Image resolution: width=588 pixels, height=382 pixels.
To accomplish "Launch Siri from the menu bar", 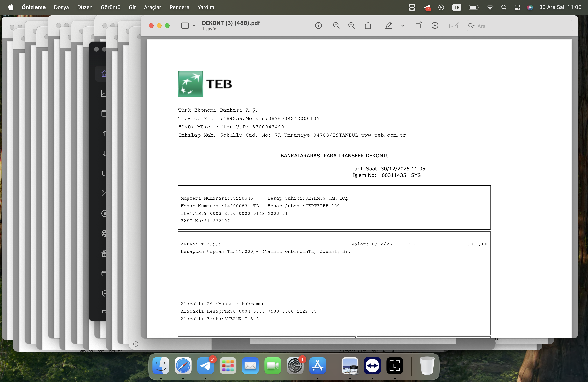I will 530,7.
